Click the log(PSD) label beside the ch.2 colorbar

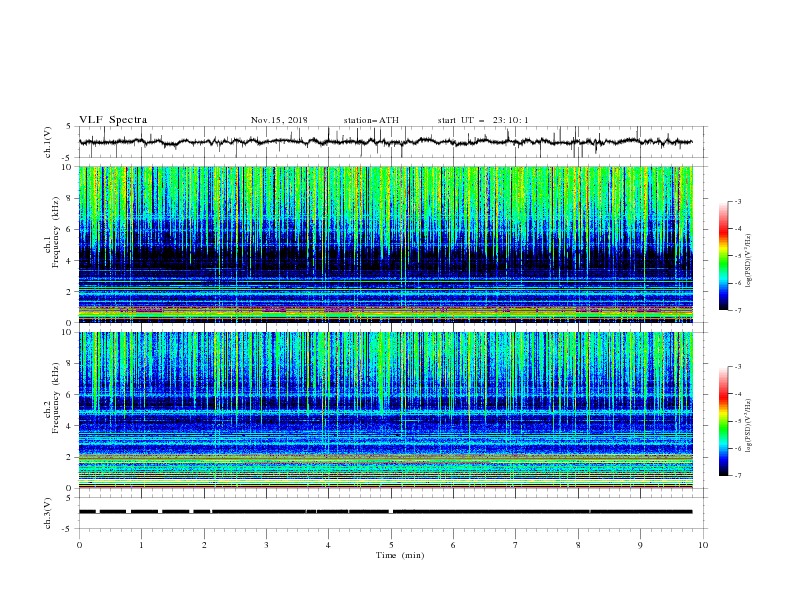click(748, 426)
